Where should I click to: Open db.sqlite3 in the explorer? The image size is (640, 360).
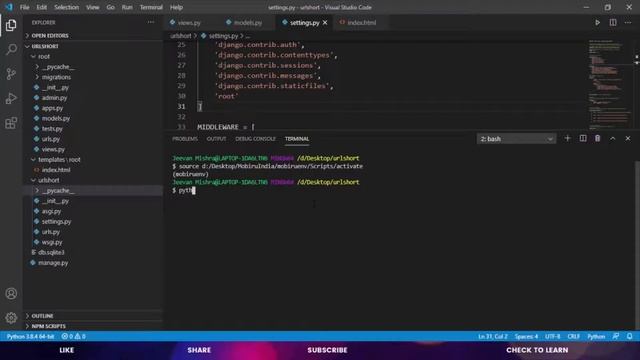tap(51, 252)
